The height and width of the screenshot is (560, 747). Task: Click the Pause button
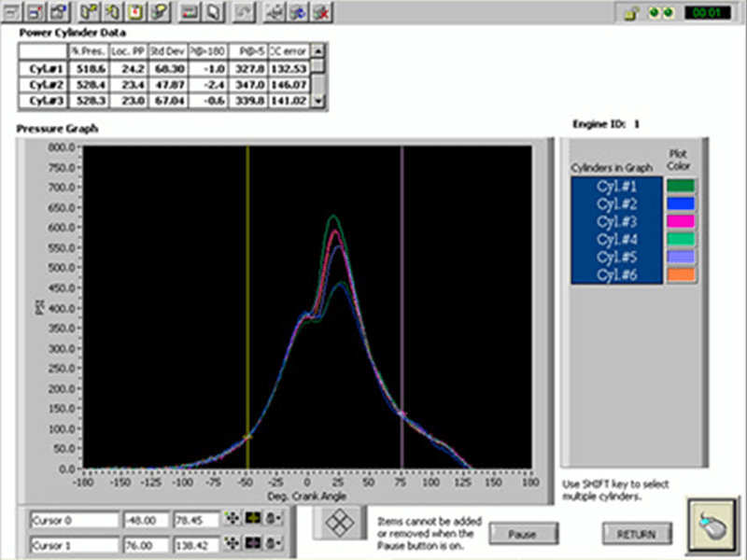[x=523, y=534]
